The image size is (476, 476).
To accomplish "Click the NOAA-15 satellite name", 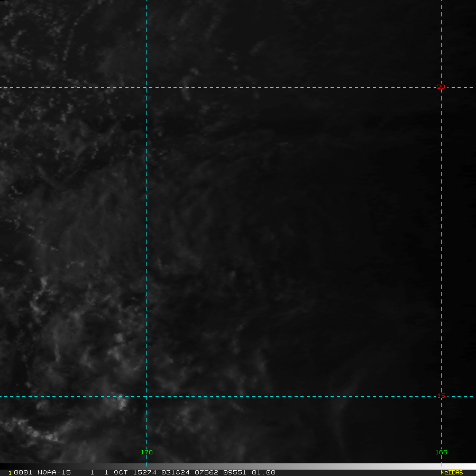I will (x=54, y=472).
